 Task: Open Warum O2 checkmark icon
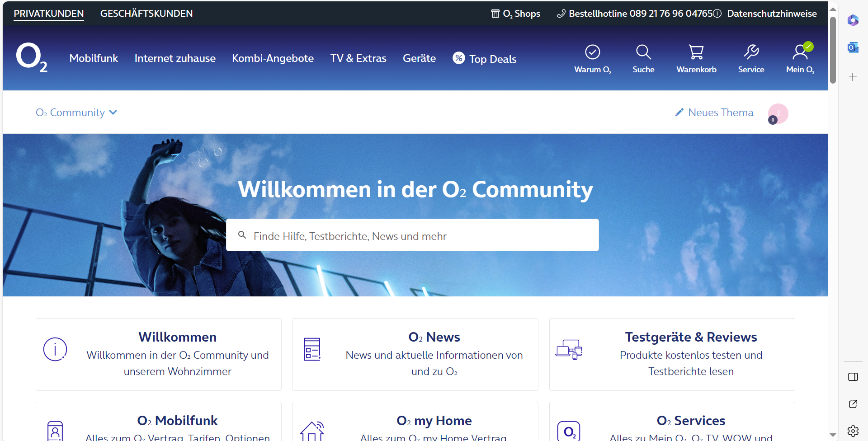(592, 52)
